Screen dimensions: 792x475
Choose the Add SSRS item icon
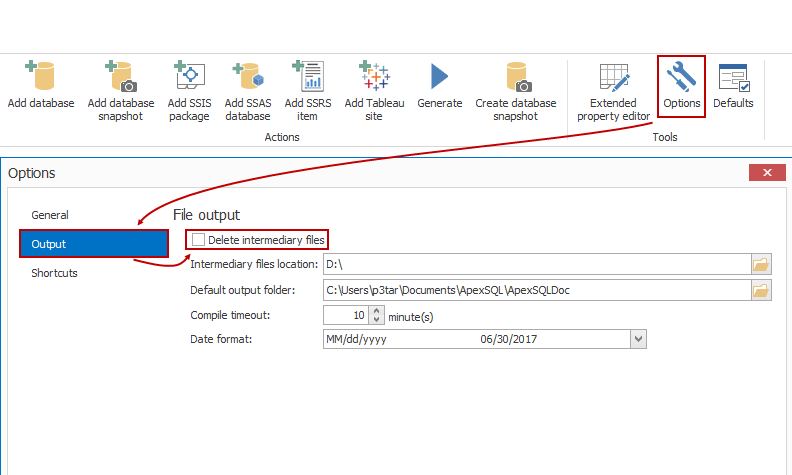(x=307, y=78)
